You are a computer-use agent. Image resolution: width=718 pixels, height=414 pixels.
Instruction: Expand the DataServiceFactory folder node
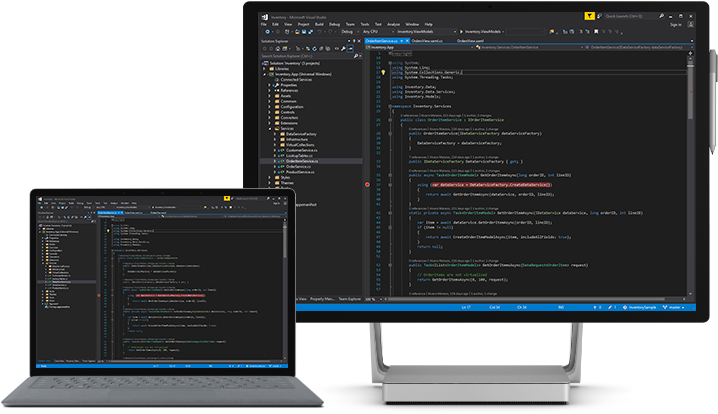[x=275, y=134]
